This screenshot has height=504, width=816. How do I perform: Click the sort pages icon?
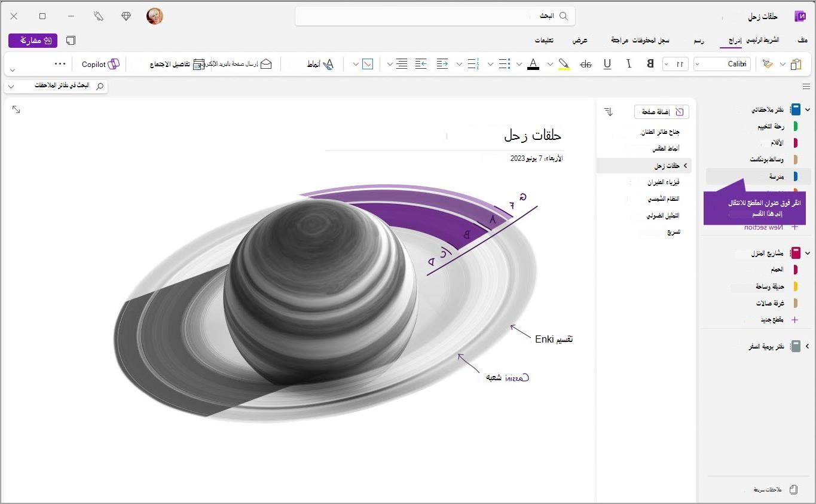(x=609, y=111)
